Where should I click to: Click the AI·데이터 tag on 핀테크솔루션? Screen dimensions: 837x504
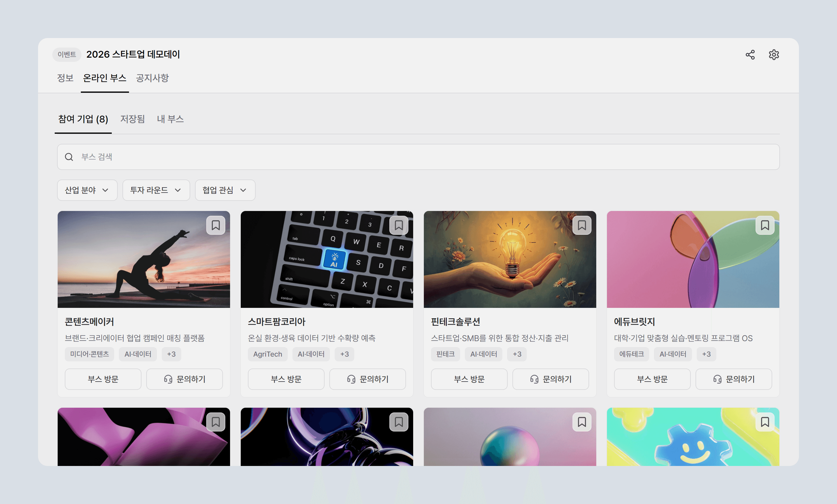(484, 354)
